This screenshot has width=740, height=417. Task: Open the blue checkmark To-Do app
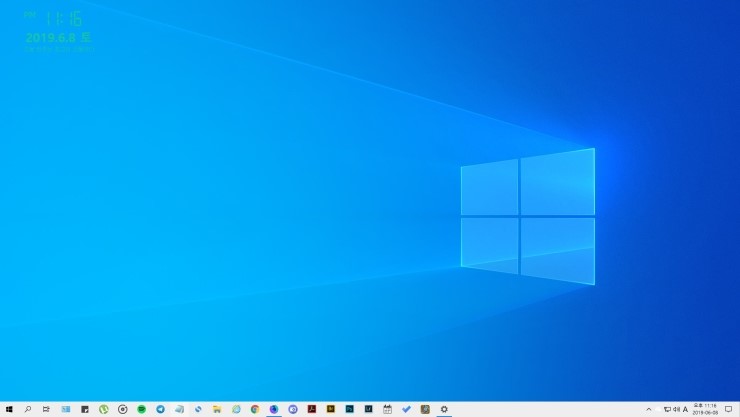406,409
